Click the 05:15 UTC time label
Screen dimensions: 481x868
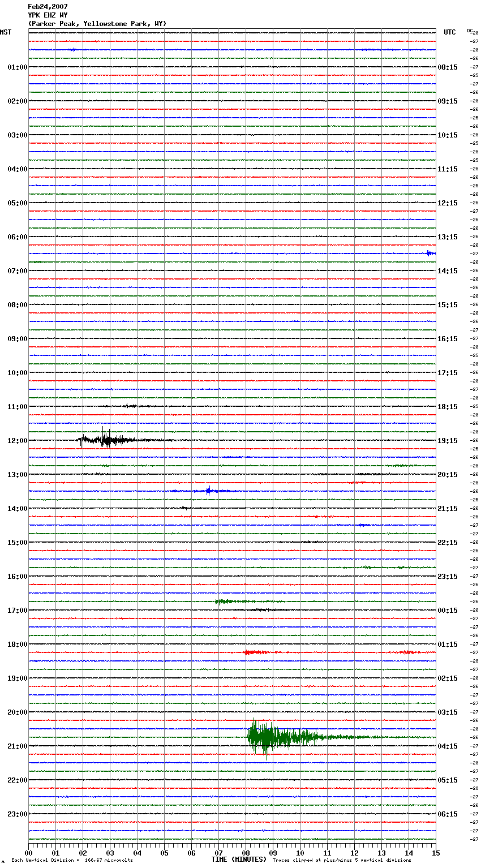[x=448, y=780]
